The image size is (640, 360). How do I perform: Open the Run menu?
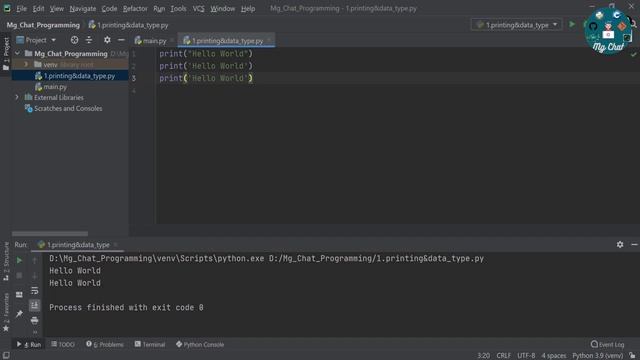click(x=159, y=9)
